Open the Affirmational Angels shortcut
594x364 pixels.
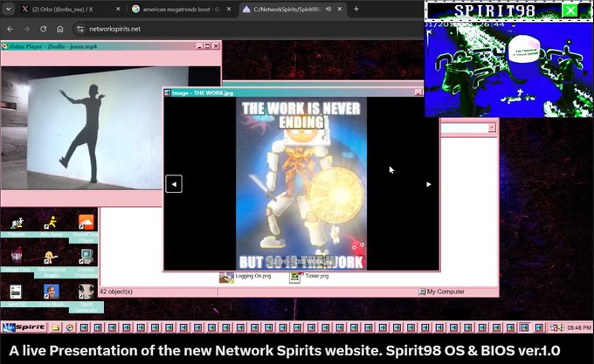click(x=52, y=258)
